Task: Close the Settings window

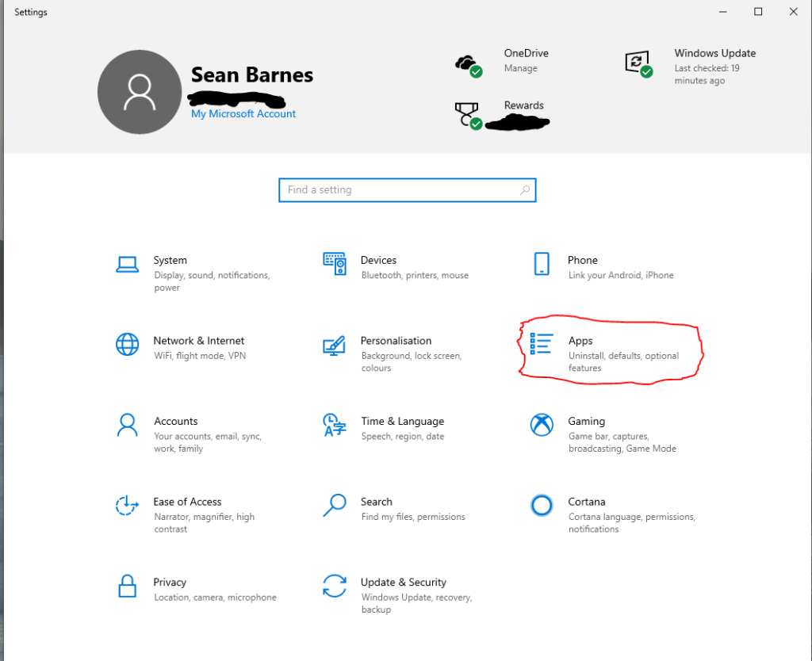Action: pos(793,11)
